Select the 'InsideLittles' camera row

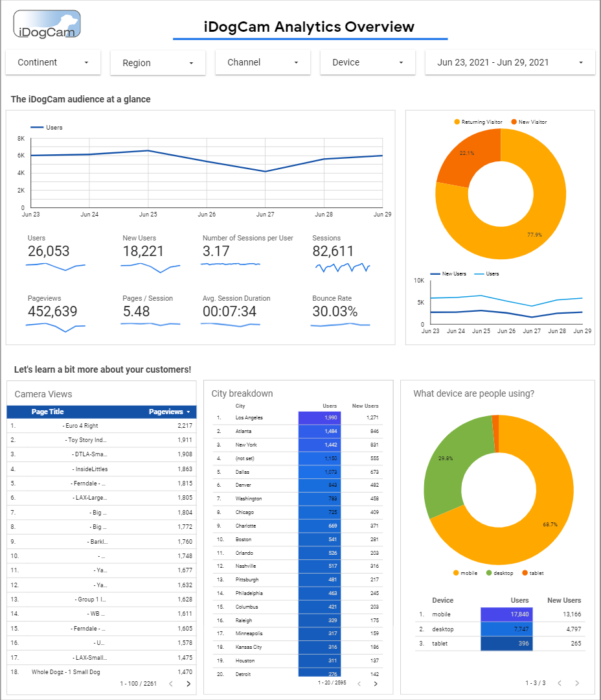tap(102, 469)
